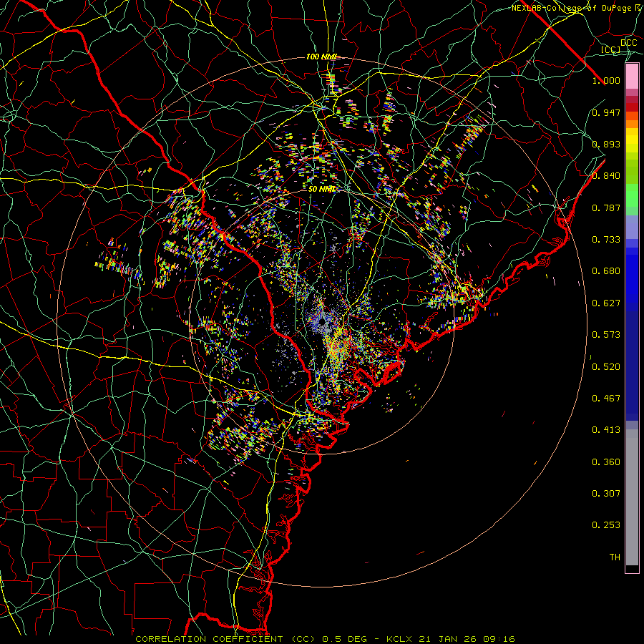Screen dimensions: 644x644
Task: Click the 0.733 scale value
Action: click(606, 240)
